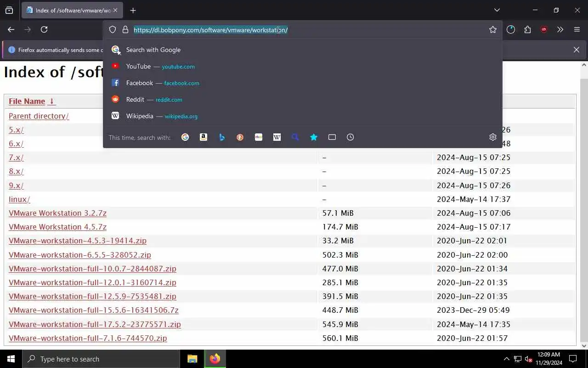The image size is (588, 368).
Task: Open the Windows Start menu
Action: tap(11, 359)
